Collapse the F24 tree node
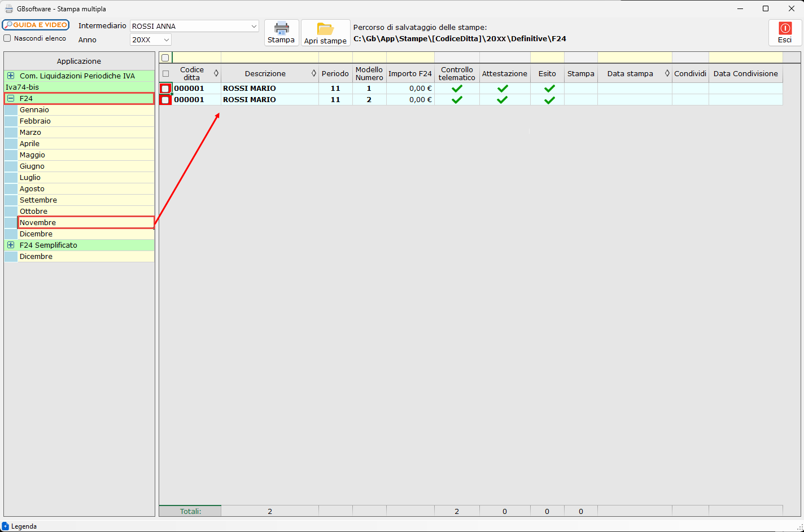This screenshot has width=804, height=532. pos(11,98)
